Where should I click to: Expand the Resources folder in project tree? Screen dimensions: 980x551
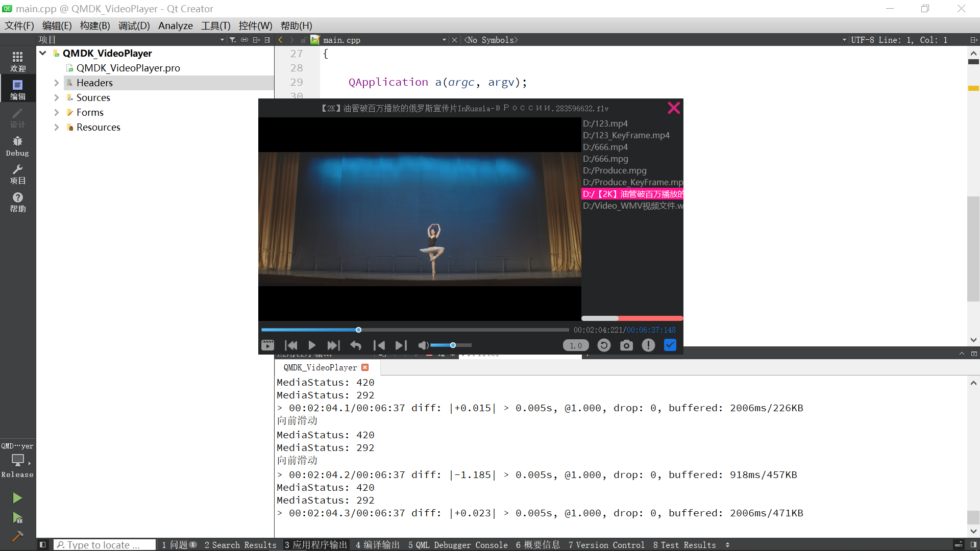tap(57, 127)
